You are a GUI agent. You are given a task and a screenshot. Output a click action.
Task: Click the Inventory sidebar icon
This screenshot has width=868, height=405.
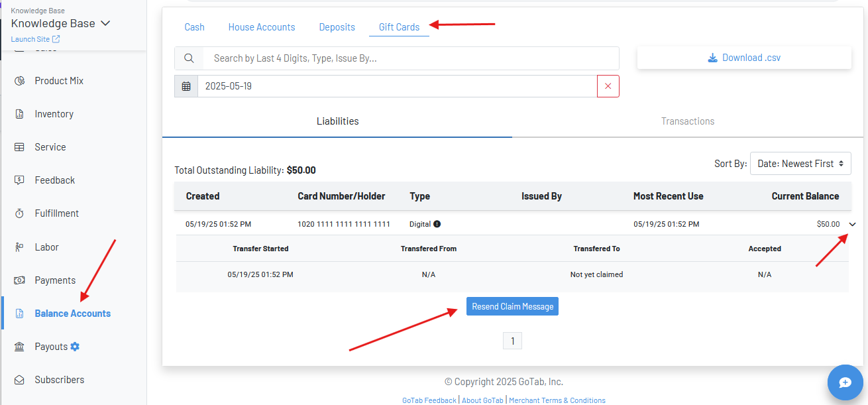coord(19,114)
